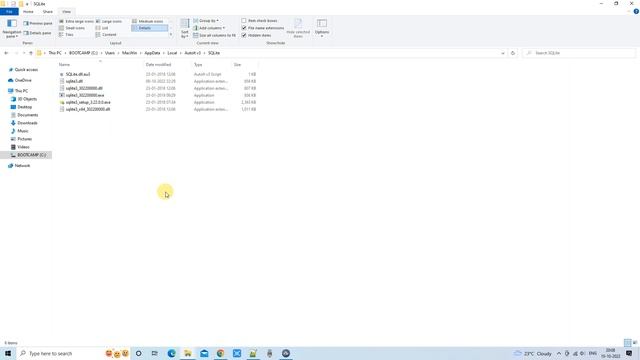
Task: Select Details layout
Action: click(149, 28)
